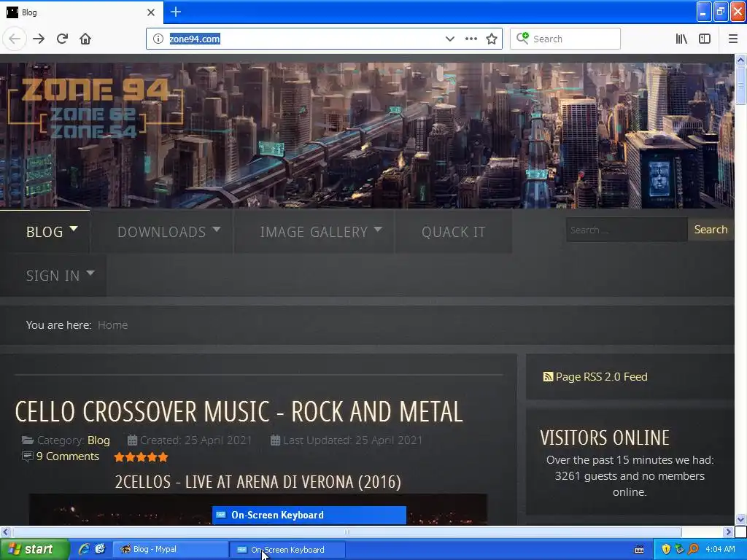Click the browser Forward arrow button

click(39, 39)
